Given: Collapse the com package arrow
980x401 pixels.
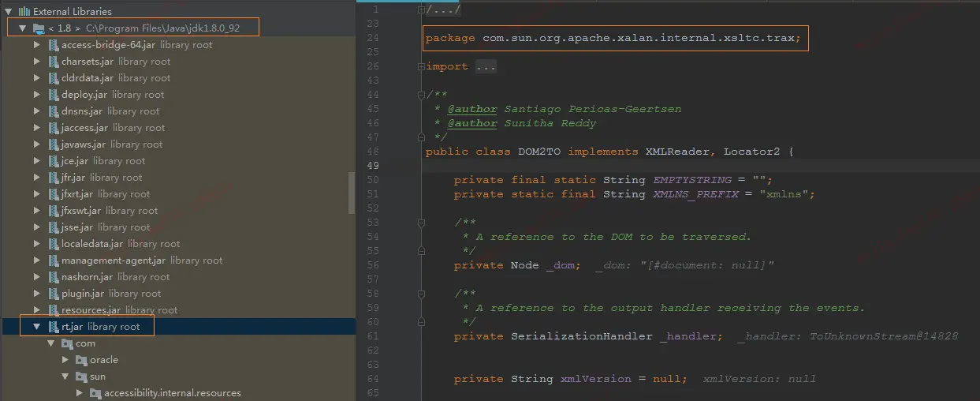Looking at the screenshot, I should pyautogui.click(x=51, y=343).
